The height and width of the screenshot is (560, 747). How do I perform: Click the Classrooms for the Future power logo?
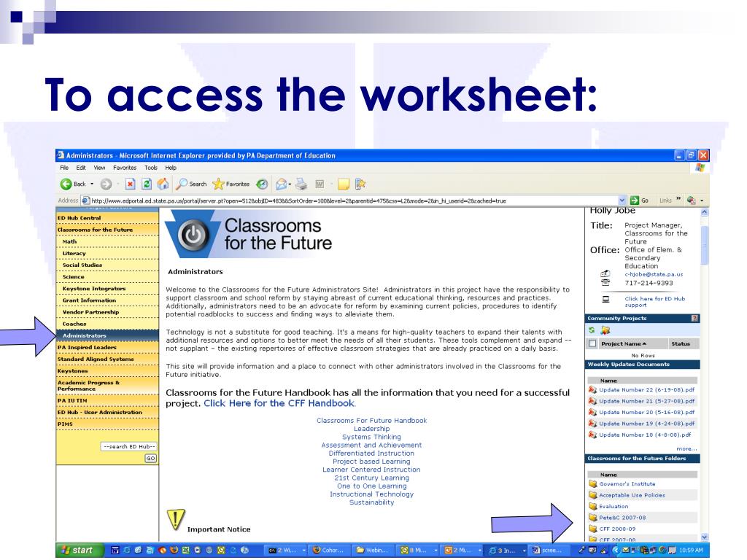pos(193,235)
